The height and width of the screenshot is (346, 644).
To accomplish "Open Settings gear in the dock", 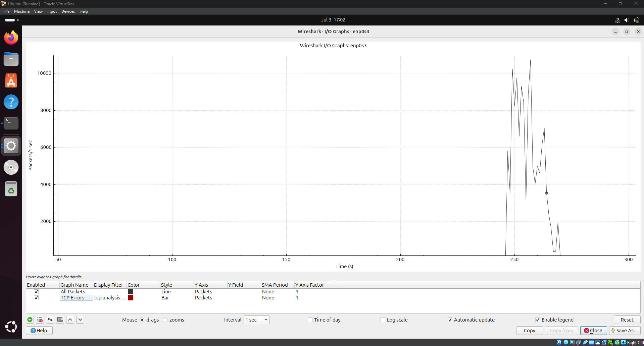I will click(x=11, y=146).
